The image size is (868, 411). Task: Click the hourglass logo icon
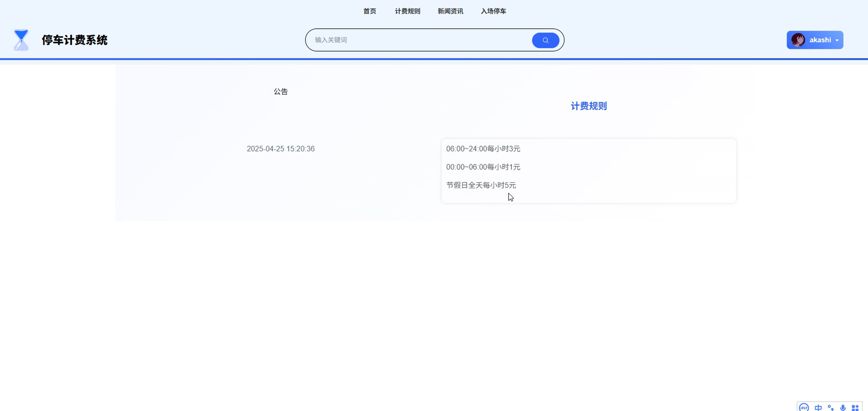(x=21, y=40)
